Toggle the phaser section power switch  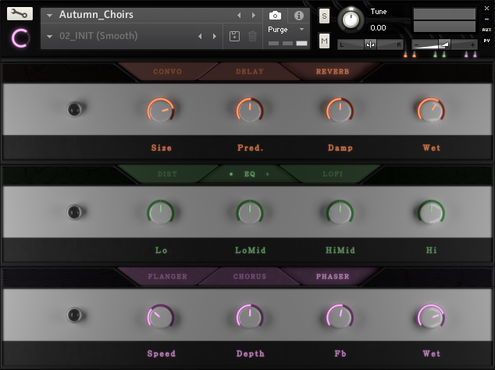click(x=75, y=315)
